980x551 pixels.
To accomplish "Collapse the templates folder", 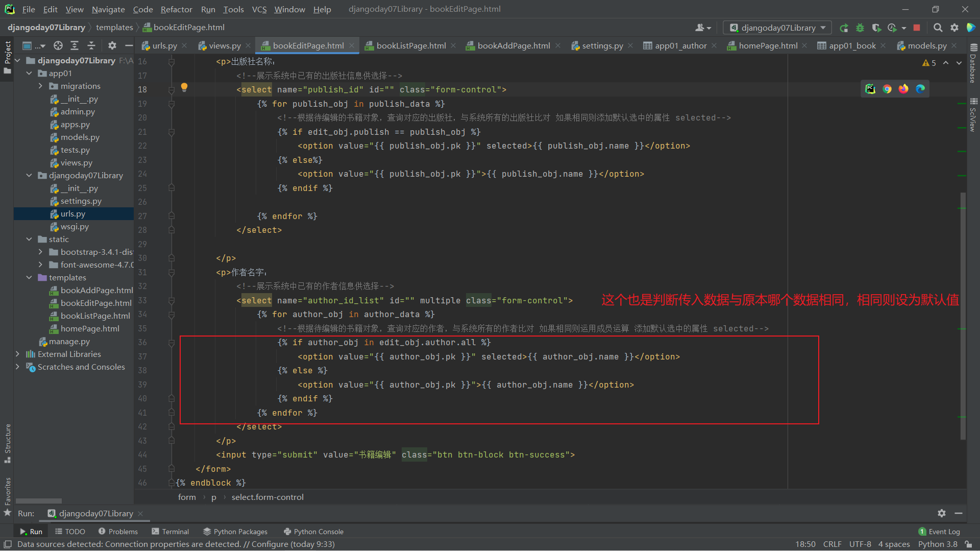I will [x=29, y=278].
